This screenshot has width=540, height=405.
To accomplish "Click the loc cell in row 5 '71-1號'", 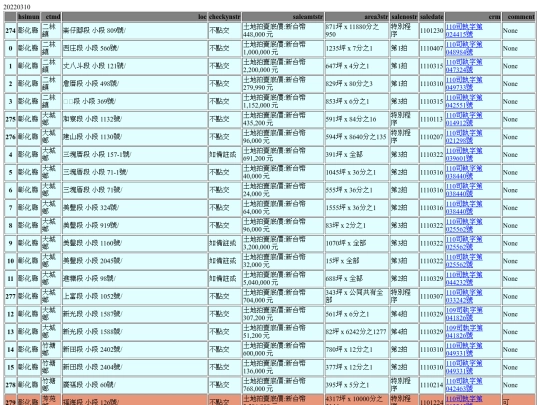I will click(x=135, y=173).
